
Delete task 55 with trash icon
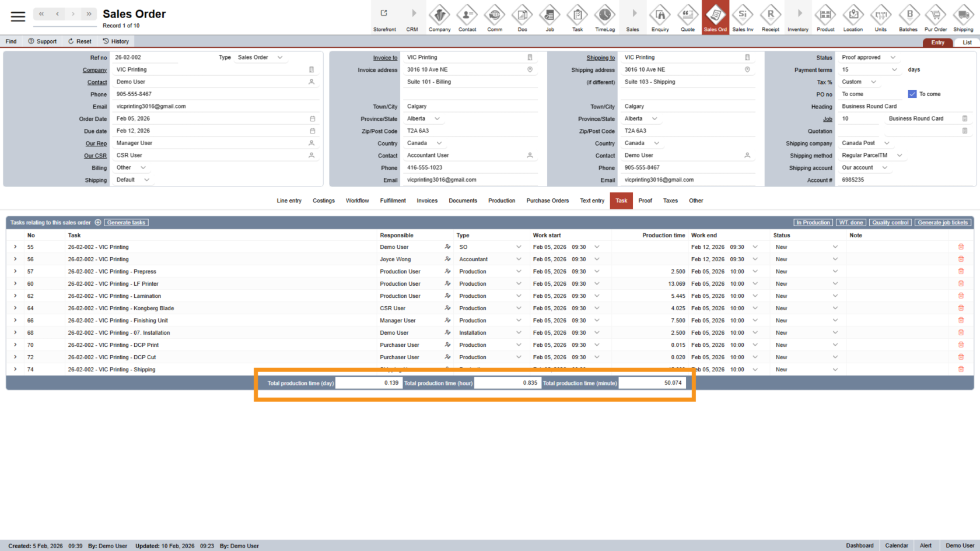(961, 247)
